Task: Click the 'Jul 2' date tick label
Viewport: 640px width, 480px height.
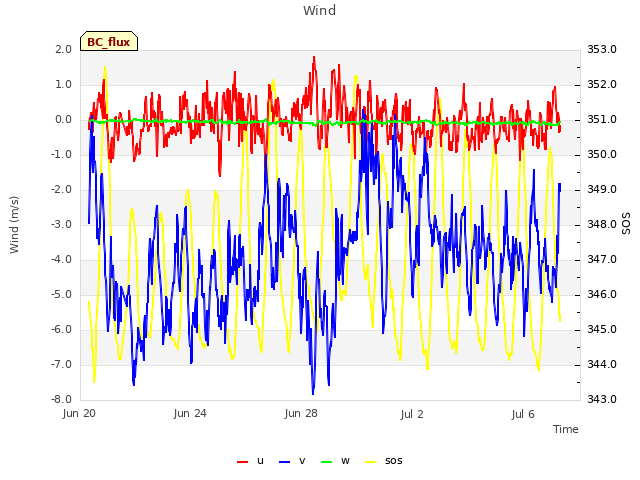Action: (412, 414)
